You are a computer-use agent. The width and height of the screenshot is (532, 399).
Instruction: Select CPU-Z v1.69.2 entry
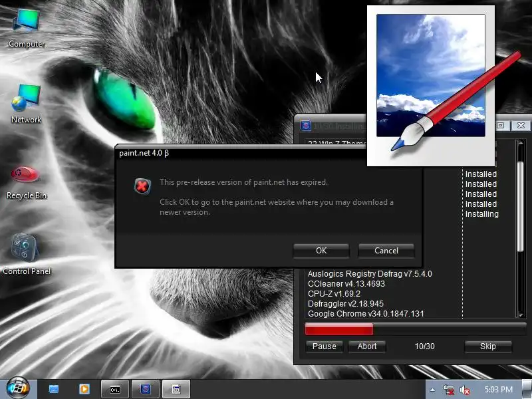[334, 294]
